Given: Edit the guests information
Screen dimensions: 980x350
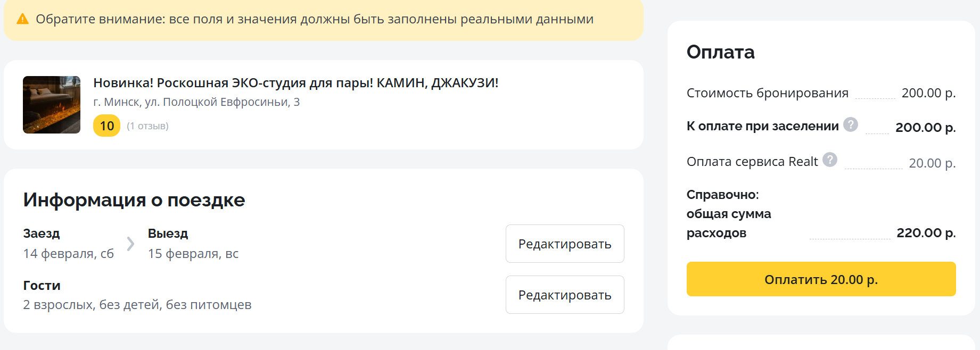Looking at the screenshot, I should point(564,295).
